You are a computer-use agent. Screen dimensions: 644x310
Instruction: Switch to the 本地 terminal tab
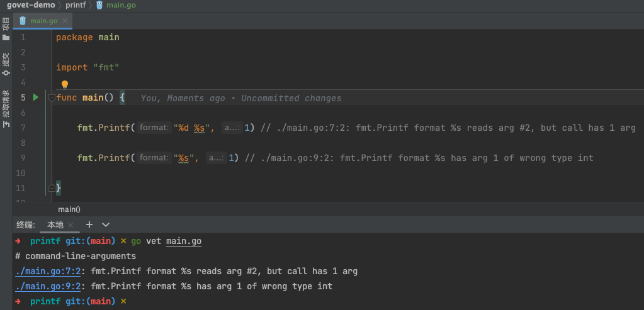click(55, 224)
